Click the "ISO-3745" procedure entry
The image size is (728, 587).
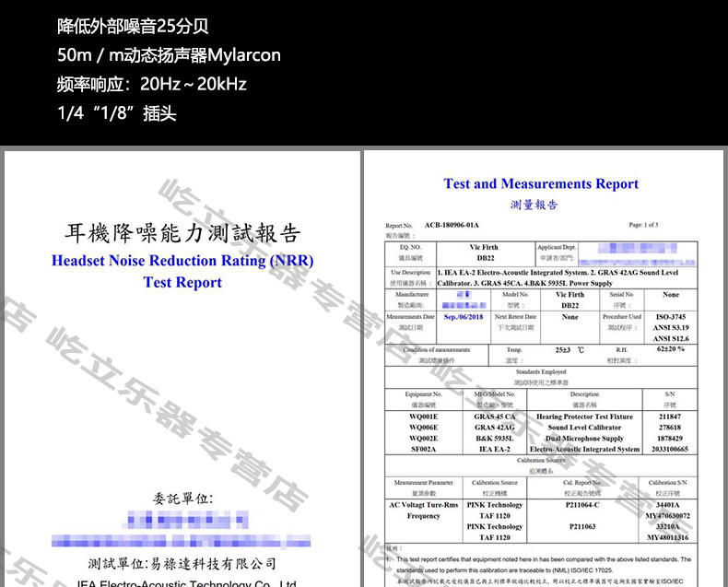pos(671,317)
